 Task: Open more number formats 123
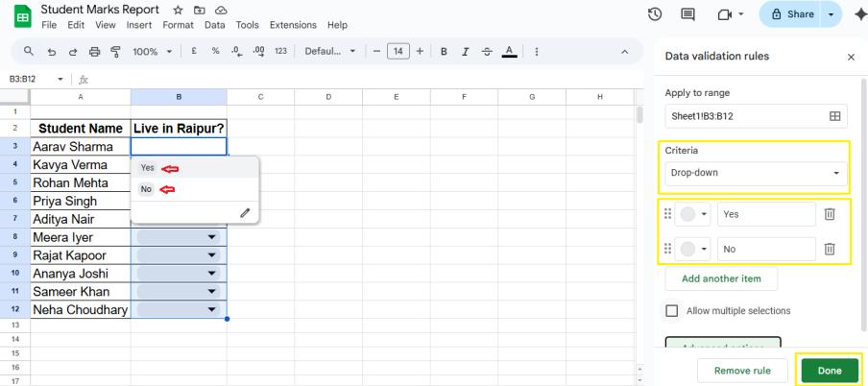point(280,51)
